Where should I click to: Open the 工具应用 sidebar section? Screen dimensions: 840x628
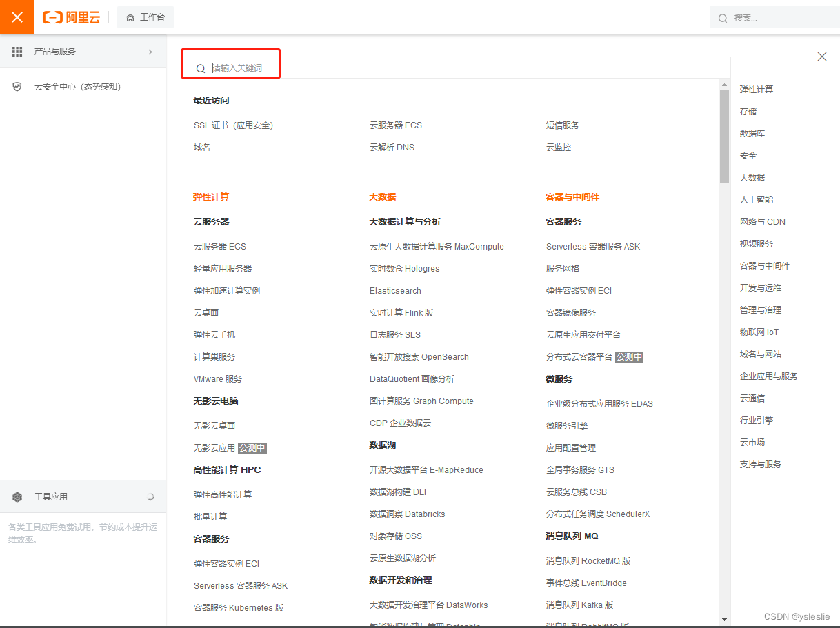pyautogui.click(x=83, y=497)
